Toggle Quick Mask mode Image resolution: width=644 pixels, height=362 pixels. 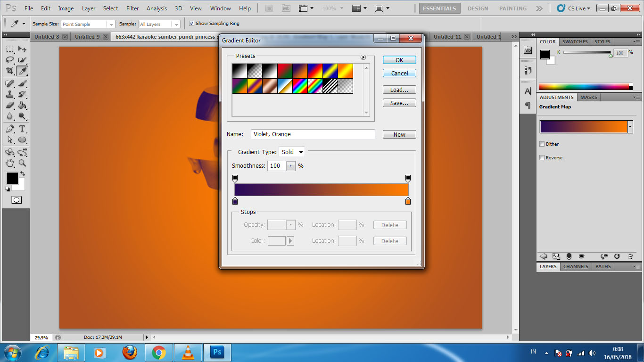pos(17,200)
